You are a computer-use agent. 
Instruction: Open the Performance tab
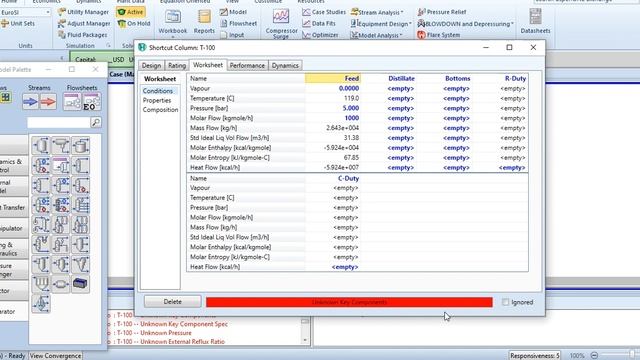(247, 65)
